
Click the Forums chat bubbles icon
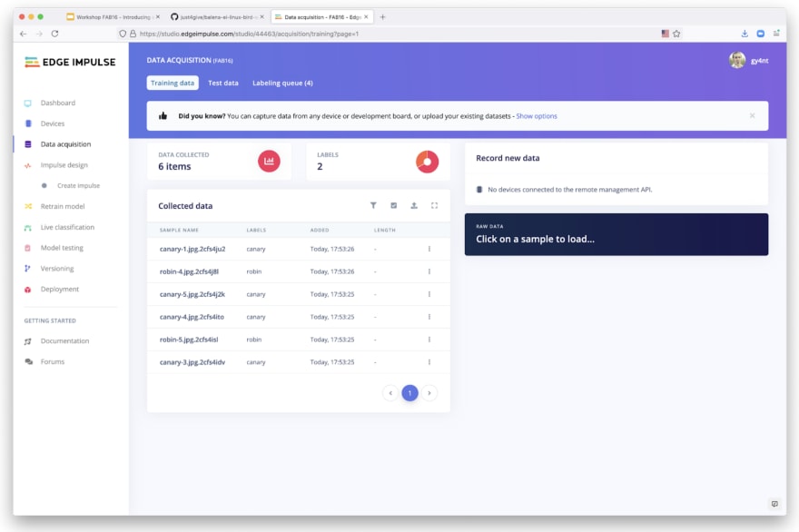click(x=28, y=362)
